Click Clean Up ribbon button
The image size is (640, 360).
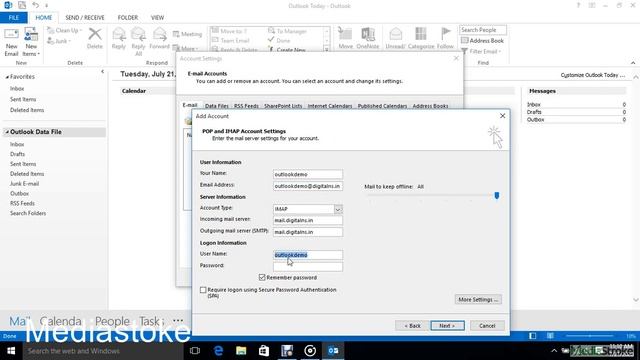[64, 31]
